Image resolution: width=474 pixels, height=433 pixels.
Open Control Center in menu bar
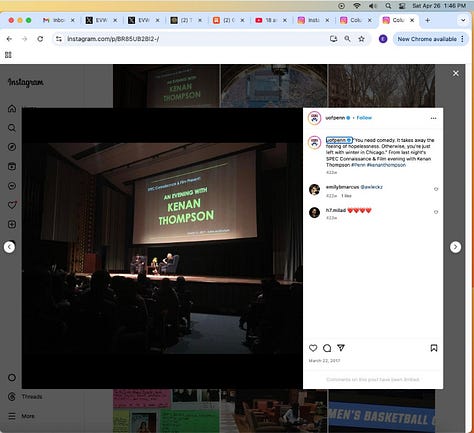[402, 6]
